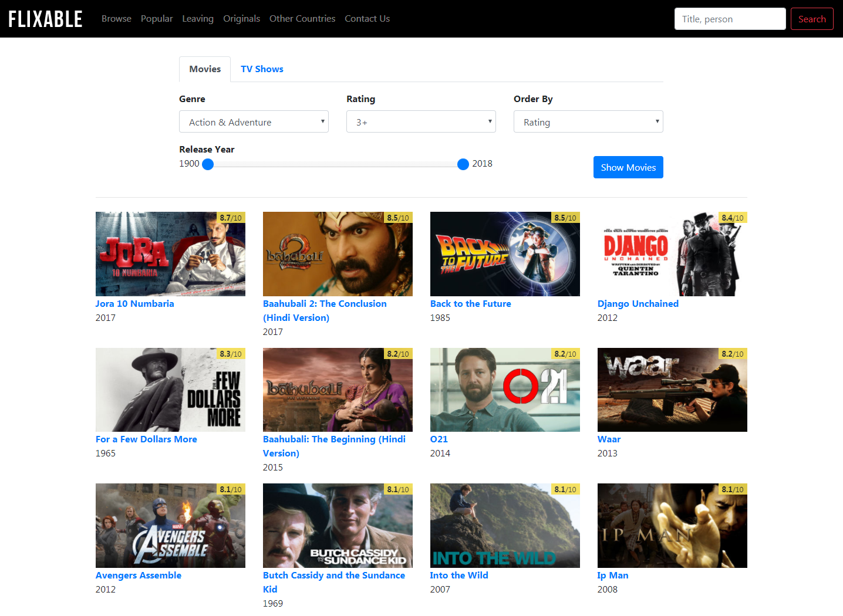This screenshot has width=843, height=616.
Task: Select Popular in the navigation bar
Action: 157,18
